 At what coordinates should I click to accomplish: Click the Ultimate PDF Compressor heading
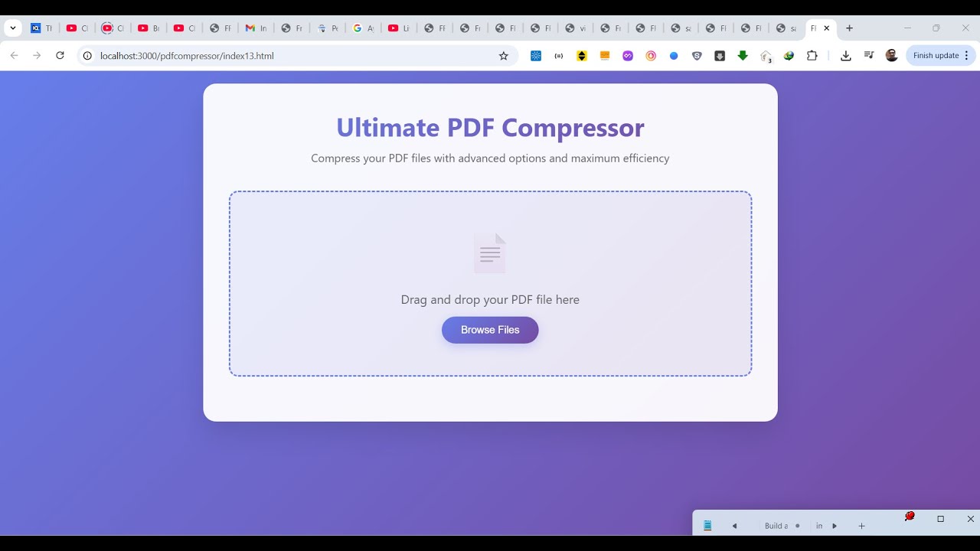tap(490, 127)
